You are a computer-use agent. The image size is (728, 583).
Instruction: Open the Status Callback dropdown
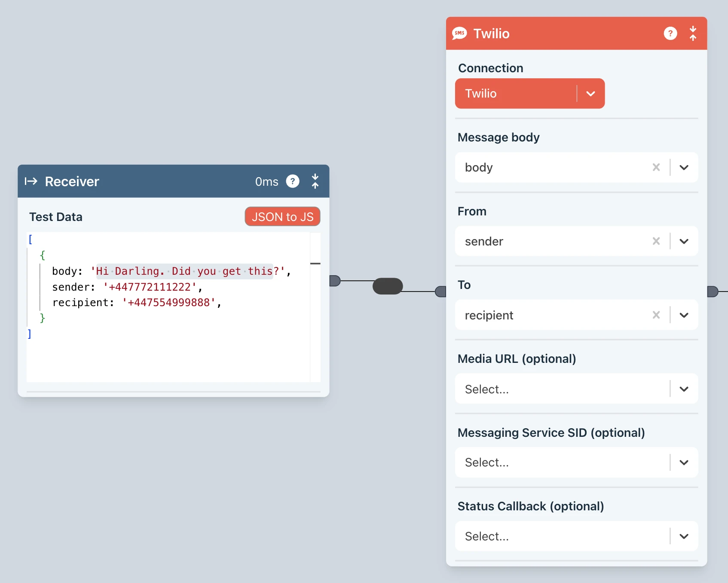(x=684, y=537)
